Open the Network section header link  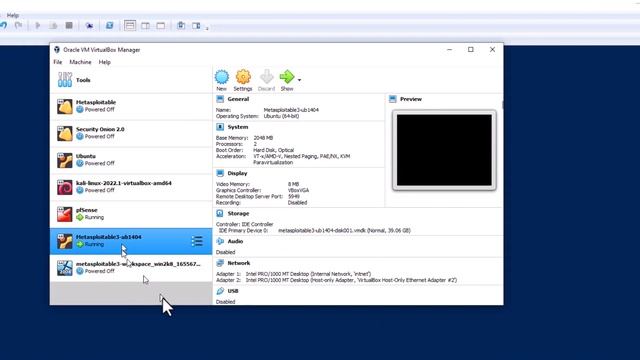click(x=239, y=263)
